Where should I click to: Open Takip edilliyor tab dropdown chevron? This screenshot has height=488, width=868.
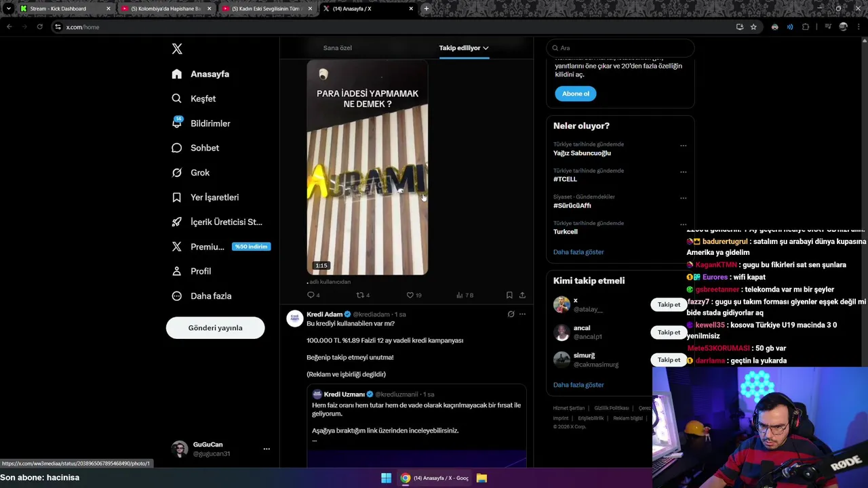point(486,48)
